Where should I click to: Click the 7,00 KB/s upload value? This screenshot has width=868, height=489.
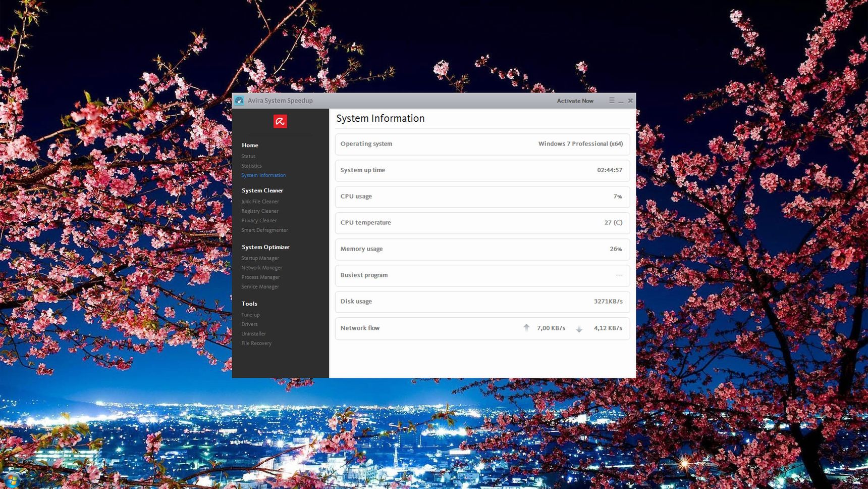pos(551,328)
